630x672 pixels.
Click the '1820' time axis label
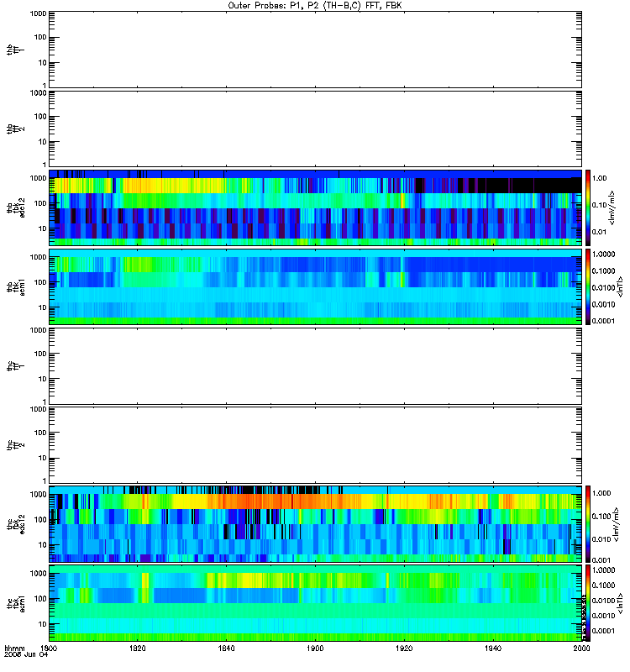(138, 648)
